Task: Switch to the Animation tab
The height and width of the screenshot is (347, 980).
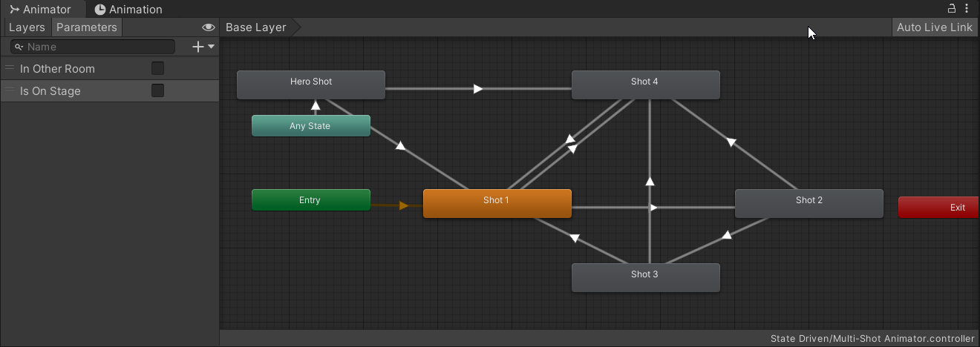Action: pyautogui.click(x=128, y=10)
